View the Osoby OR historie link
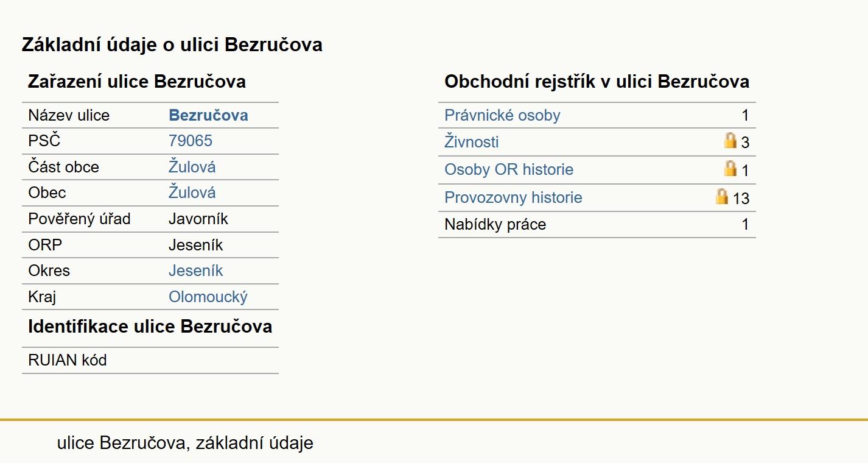Screen dimensions: 868x463 (509, 169)
